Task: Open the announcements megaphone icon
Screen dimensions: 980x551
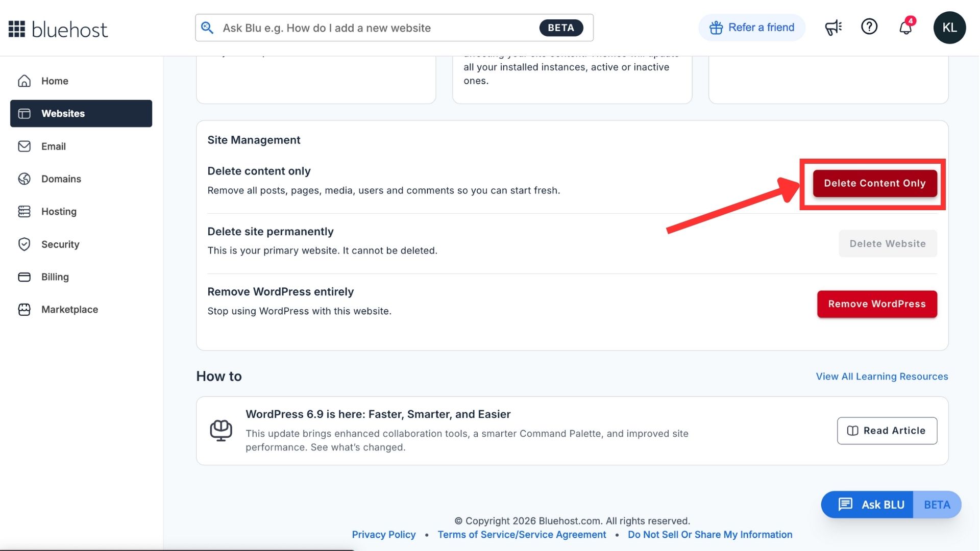Action: (833, 27)
